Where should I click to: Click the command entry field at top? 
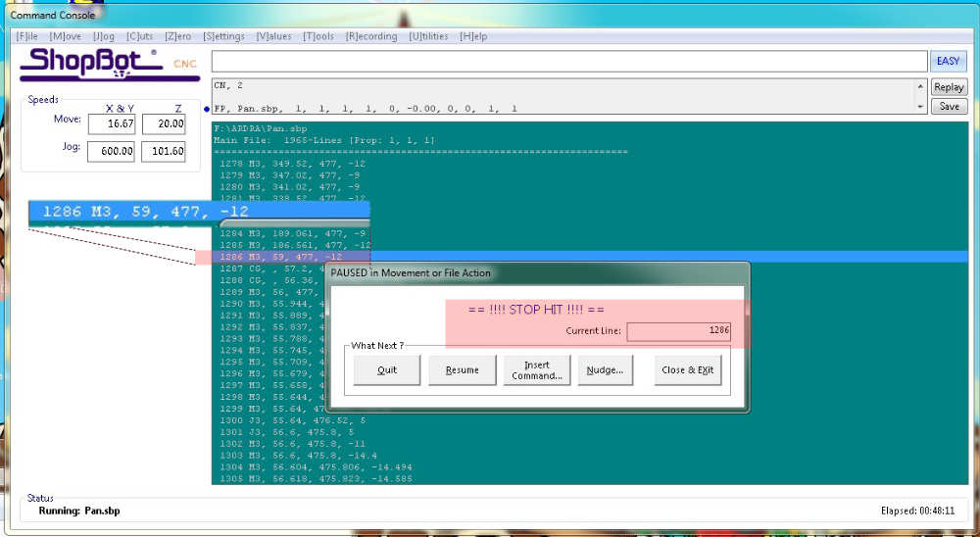coord(569,62)
